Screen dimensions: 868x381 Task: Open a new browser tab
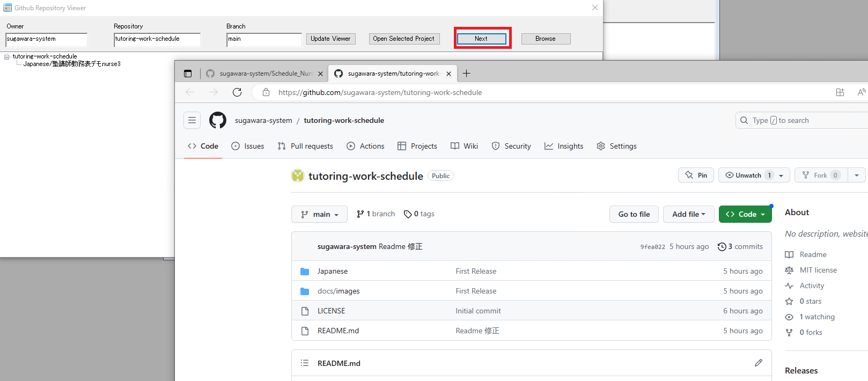(466, 74)
